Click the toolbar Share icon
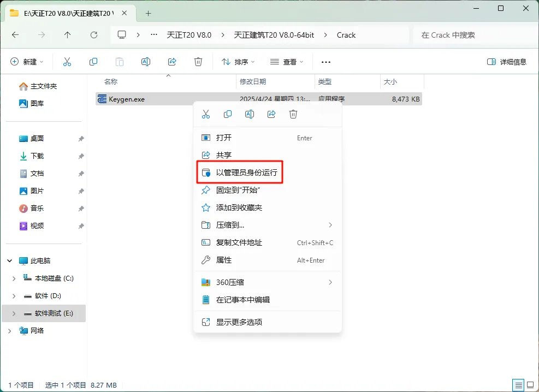This screenshot has height=392, width=539. click(172, 62)
